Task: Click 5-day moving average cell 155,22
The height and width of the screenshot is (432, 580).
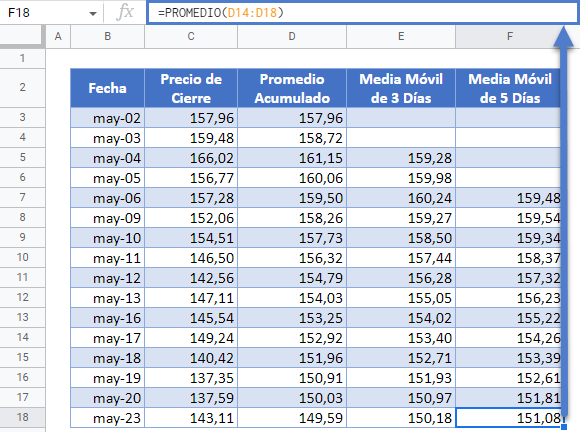Action: point(509,318)
